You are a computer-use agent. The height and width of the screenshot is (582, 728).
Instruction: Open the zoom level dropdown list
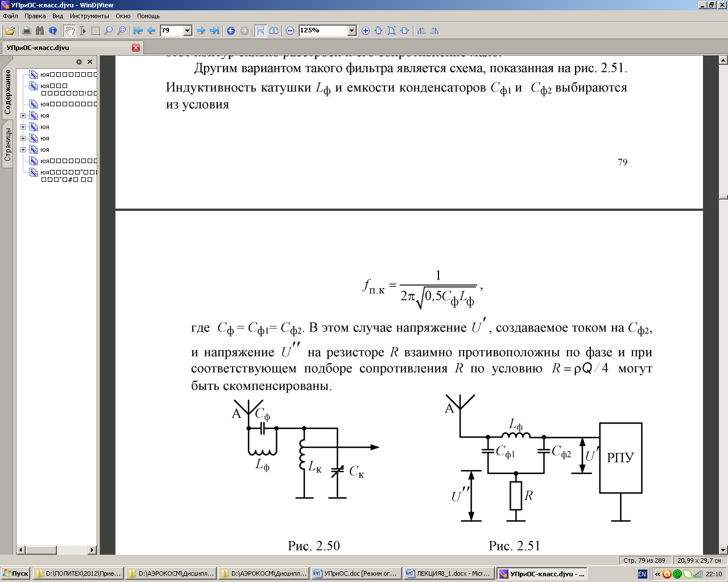(x=352, y=31)
